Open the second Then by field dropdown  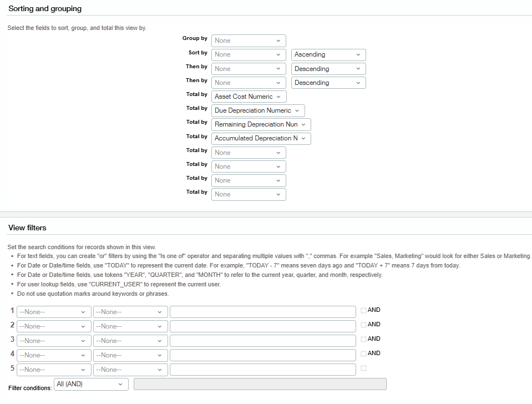pos(249,83)
